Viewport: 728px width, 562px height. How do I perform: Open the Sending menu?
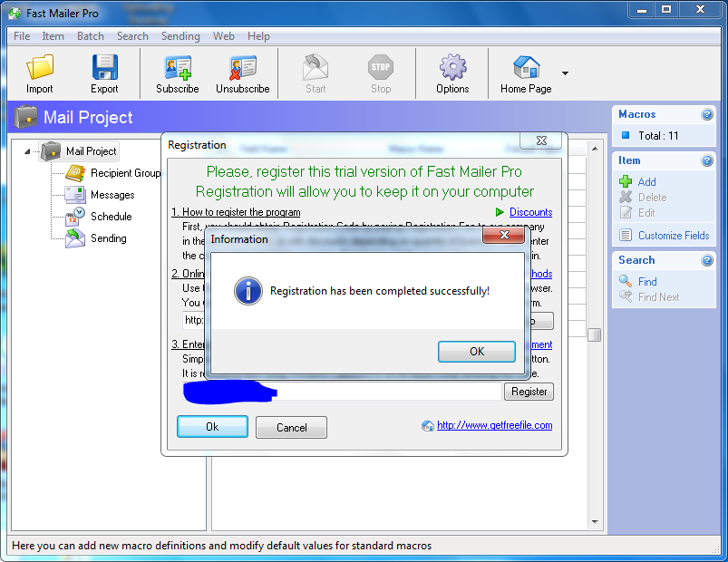[x=180, y=36]
